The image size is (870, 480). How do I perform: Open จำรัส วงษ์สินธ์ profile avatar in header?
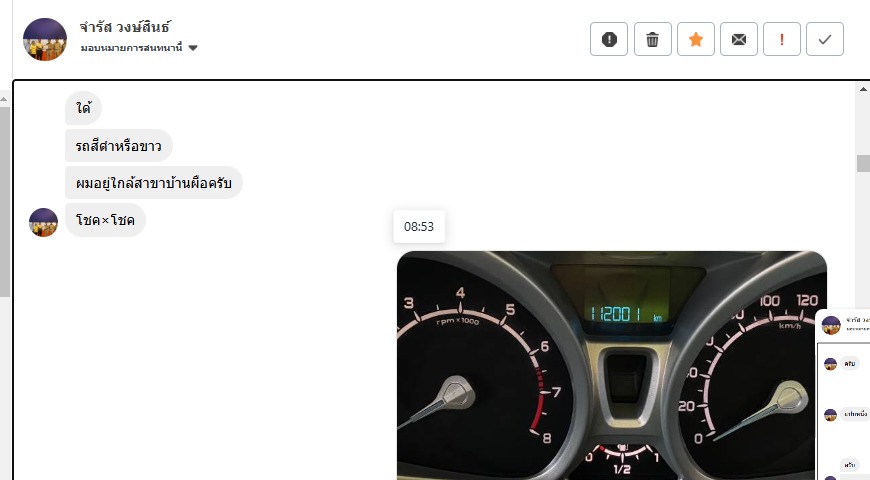point(45,39)
